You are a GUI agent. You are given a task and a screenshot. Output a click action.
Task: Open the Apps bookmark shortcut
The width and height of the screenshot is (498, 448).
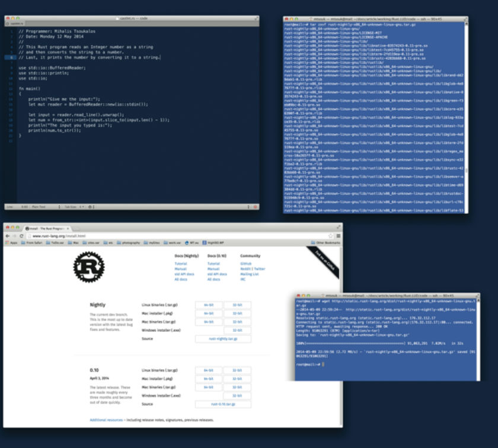(11, 243)
